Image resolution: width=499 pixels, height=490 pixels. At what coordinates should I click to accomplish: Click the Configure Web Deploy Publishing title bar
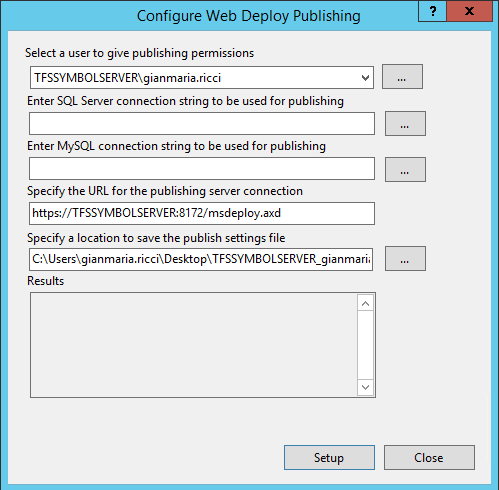(248, 16)
